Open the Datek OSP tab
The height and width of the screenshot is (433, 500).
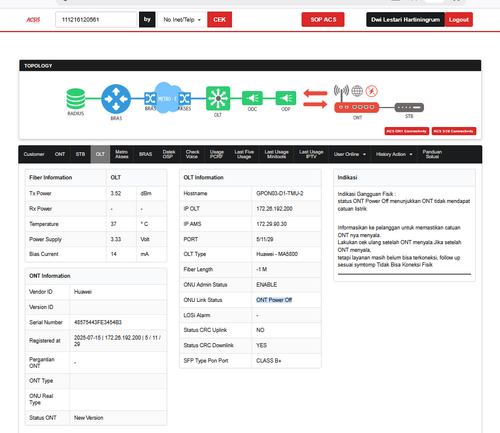pyautogui.click(x=169, y=154)
